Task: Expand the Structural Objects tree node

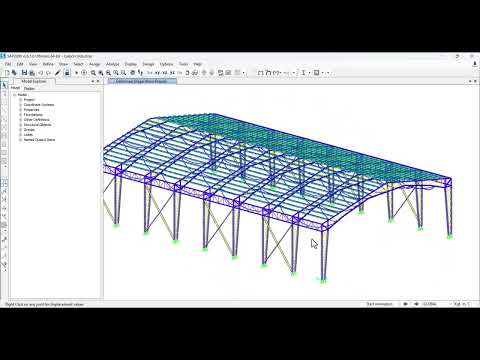Action: (20, 125)
